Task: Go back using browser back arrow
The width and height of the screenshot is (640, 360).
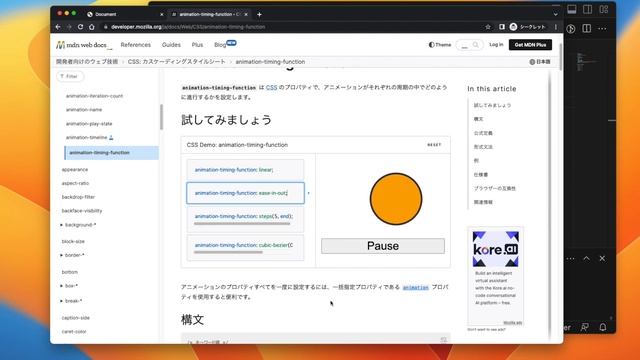Action: [58, 27]
